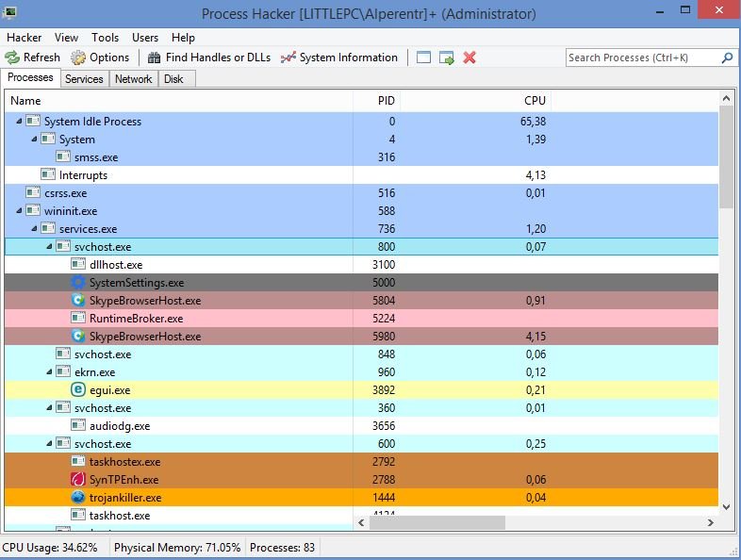Open the View menu
The image size is (741, 560).
click(66, 38)
